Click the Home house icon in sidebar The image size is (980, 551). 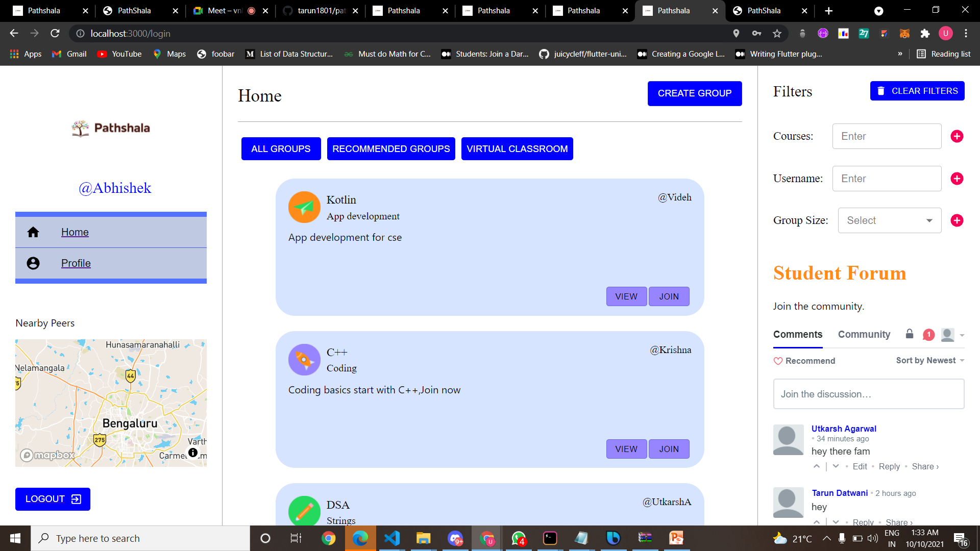[x=33, y=232]
